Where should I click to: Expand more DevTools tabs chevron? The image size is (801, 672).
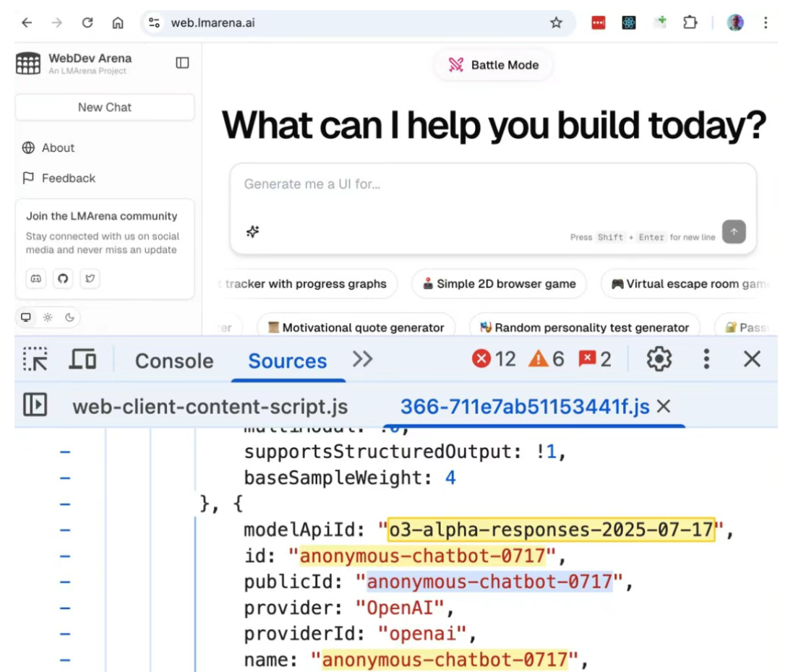[363, 359]
